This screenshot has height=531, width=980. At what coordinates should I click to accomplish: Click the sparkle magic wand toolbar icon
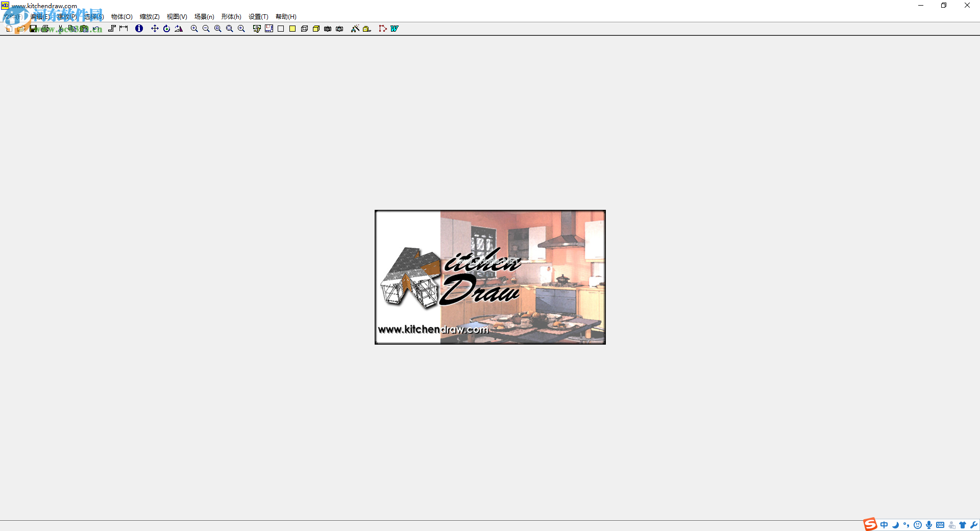355,29
